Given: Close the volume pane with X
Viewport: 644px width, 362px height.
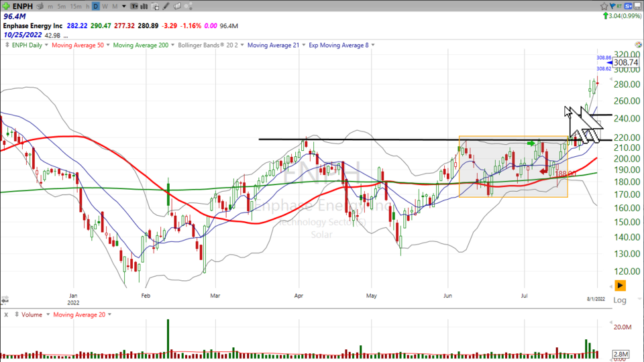Looking at the screenshot, I should pyautogui.click(x=6, y=315).
